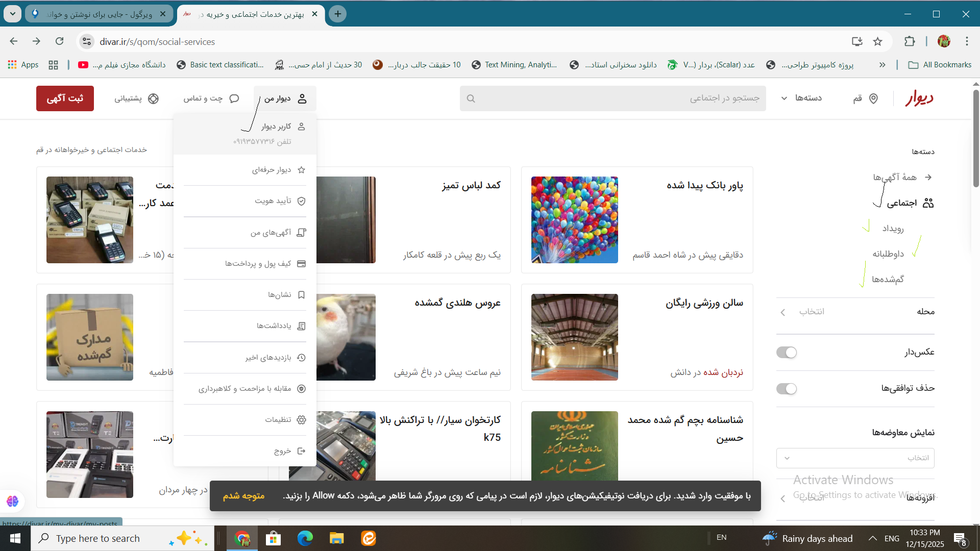
Task: Dismiss the notification with the understood (متوجه شدم) button
Action: point(243,496)
